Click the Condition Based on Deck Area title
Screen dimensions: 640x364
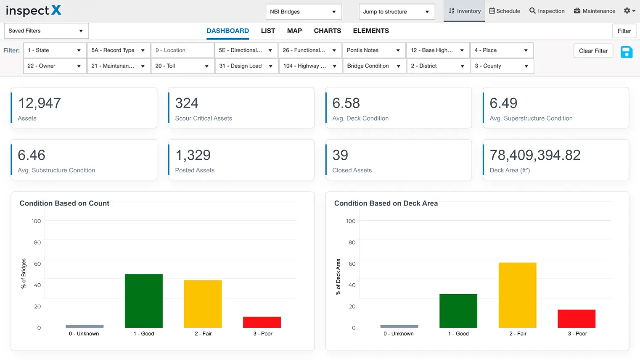[x=386, y=203]
